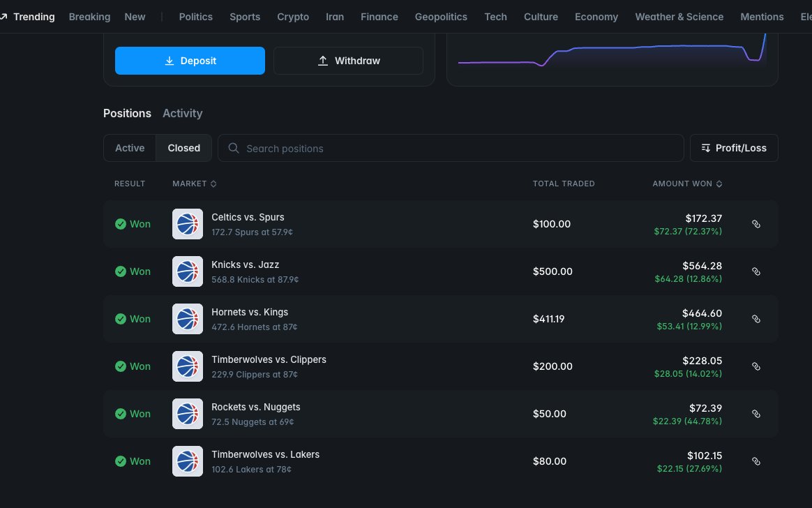Image resolution: width=812 pixels, height=508 pixels.
Task: Open the Politics category
Action: point(196,17)
